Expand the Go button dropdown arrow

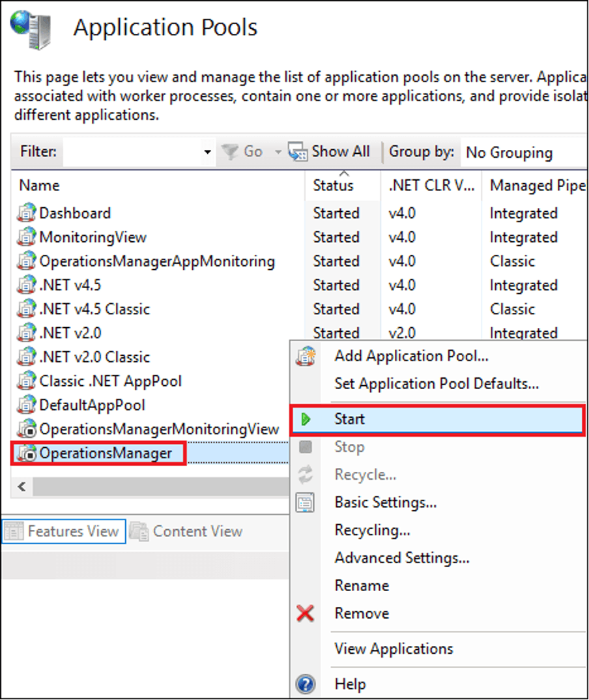tap(278, 153)
